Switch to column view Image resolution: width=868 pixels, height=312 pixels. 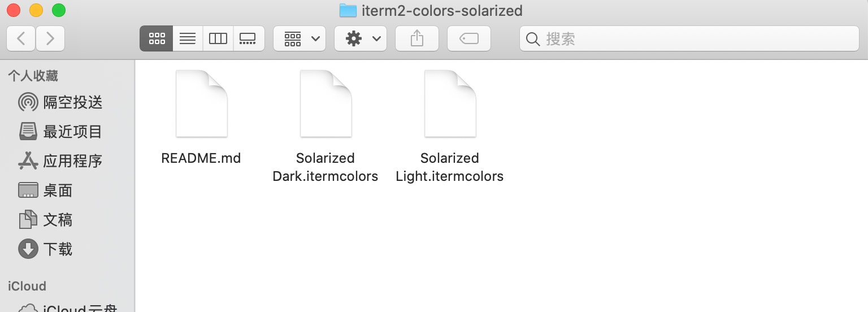click(x=218, y=38)
